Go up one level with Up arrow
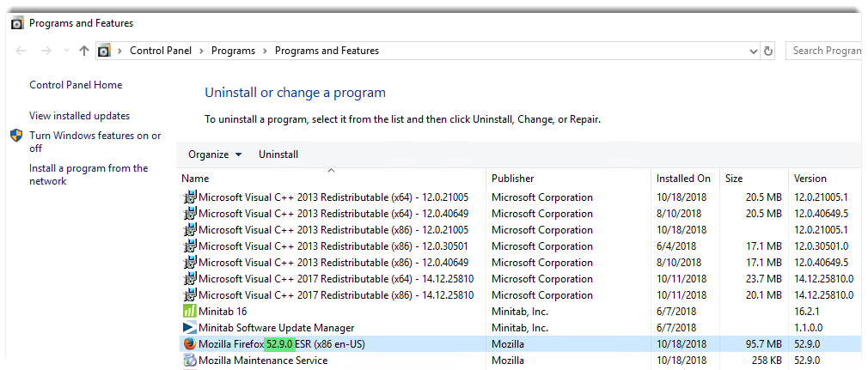This screenshot has height=370, width=868. 84,51
